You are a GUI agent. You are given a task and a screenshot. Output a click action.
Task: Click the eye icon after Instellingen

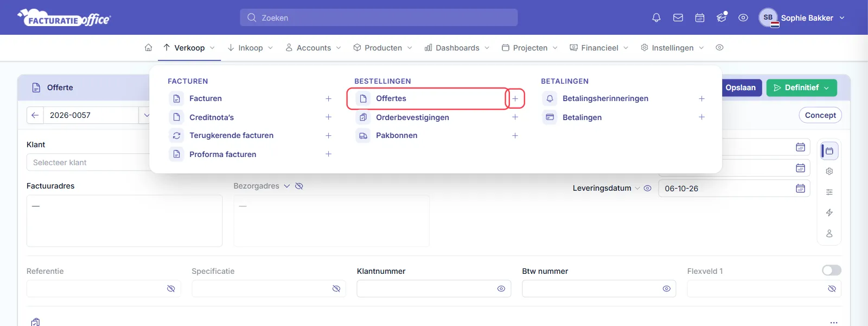click(x=719, y=48)
